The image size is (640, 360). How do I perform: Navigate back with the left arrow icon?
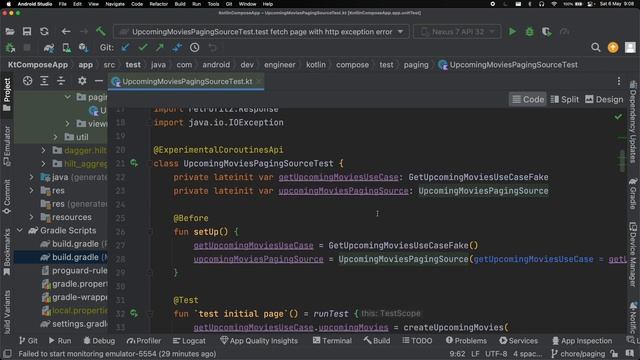[66, 31]
